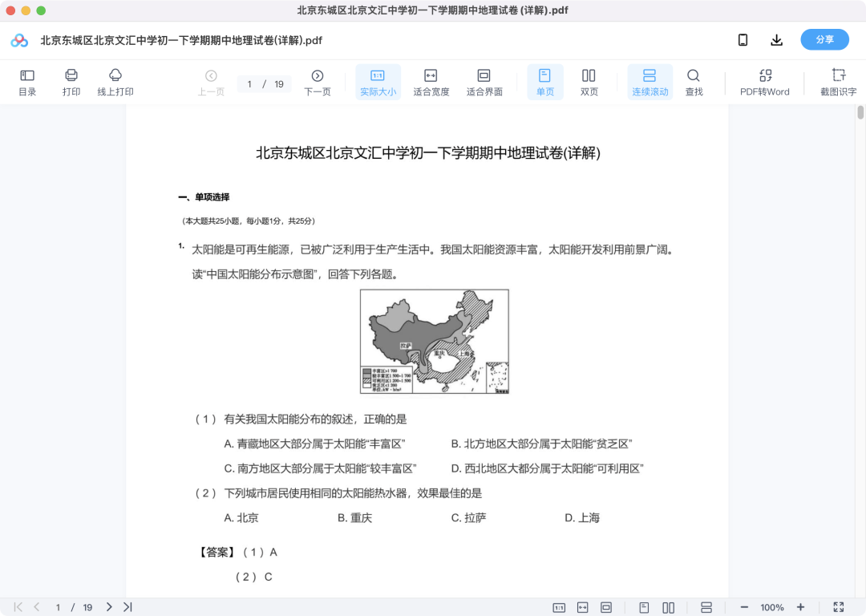The image size is (866, 616).
Task: Click answer option B. 重庆
Action: [355, 517]
